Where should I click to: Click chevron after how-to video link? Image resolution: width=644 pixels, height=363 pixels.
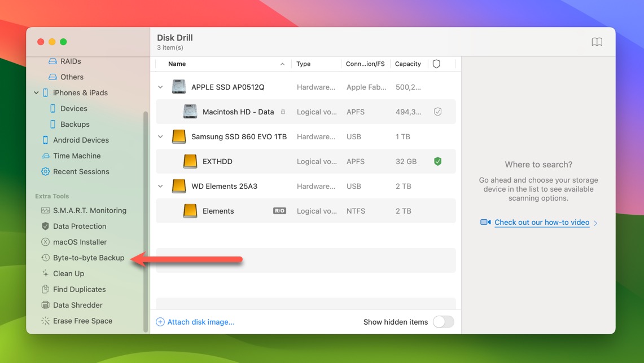[x=595, y=223]
